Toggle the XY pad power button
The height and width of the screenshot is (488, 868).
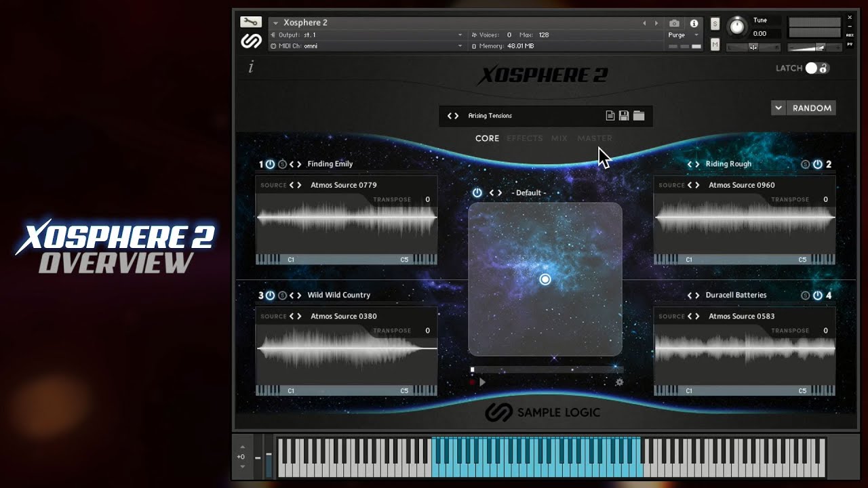pyautogui.click(x=477, y=193)
